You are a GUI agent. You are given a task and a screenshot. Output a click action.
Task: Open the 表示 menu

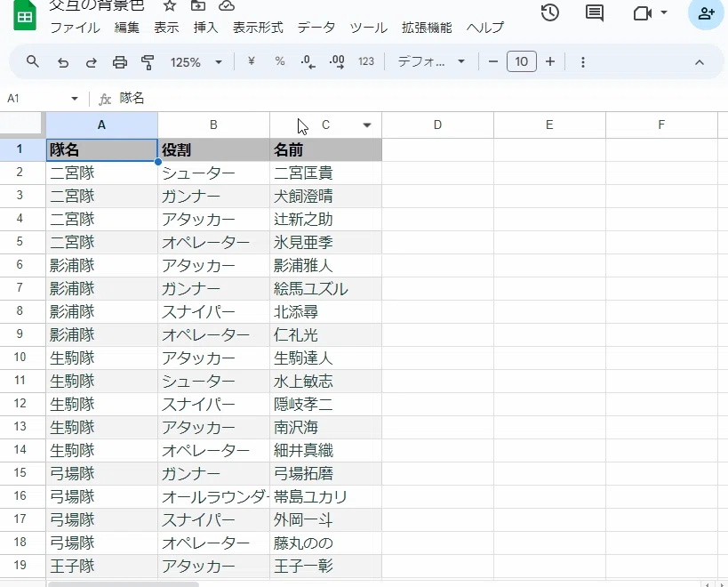[x=166, y=28]
